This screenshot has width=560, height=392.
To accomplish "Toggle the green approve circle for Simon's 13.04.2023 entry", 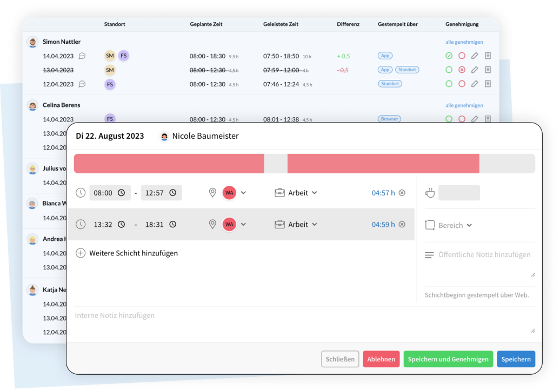I will tap(449, 70).
